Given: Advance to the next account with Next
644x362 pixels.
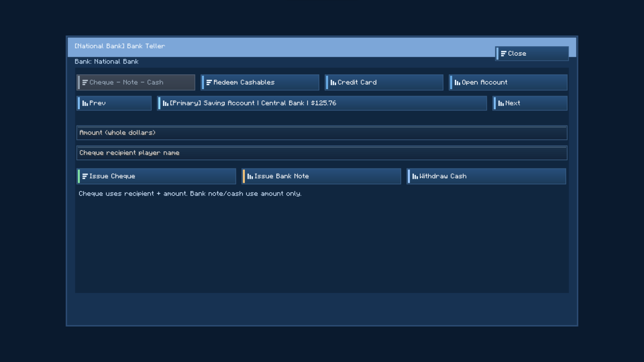Looking at the screenshot, I should 530,103.
